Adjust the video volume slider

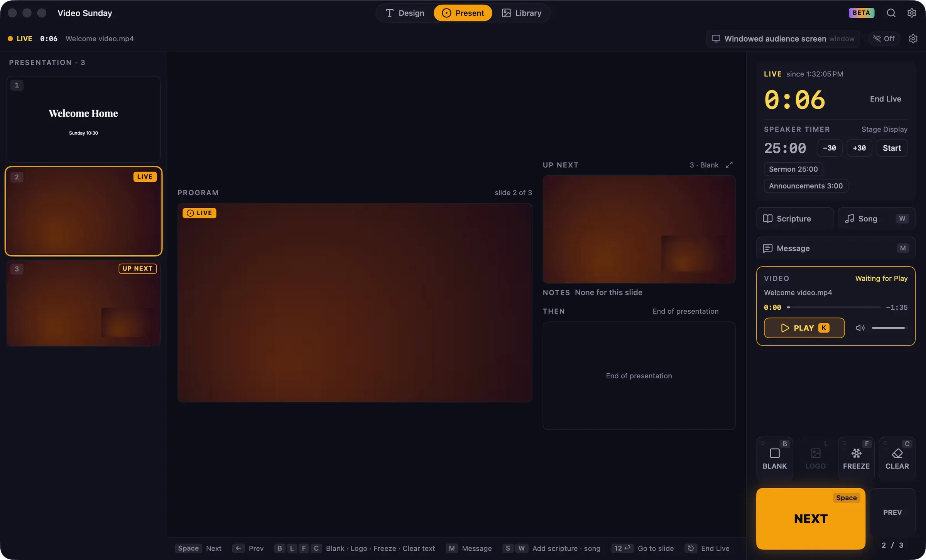click(x=889, y=328)
